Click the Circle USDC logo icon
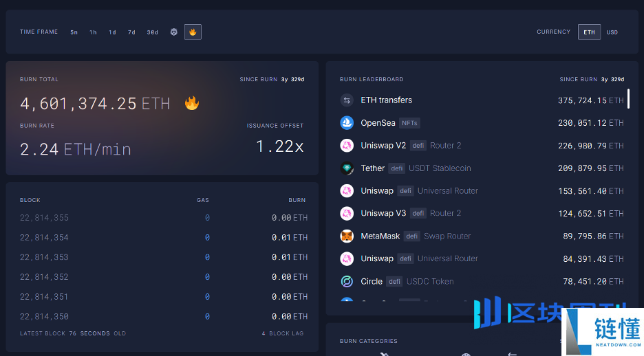644x356 pixels. pyautogui.click(x=347, y=282)
